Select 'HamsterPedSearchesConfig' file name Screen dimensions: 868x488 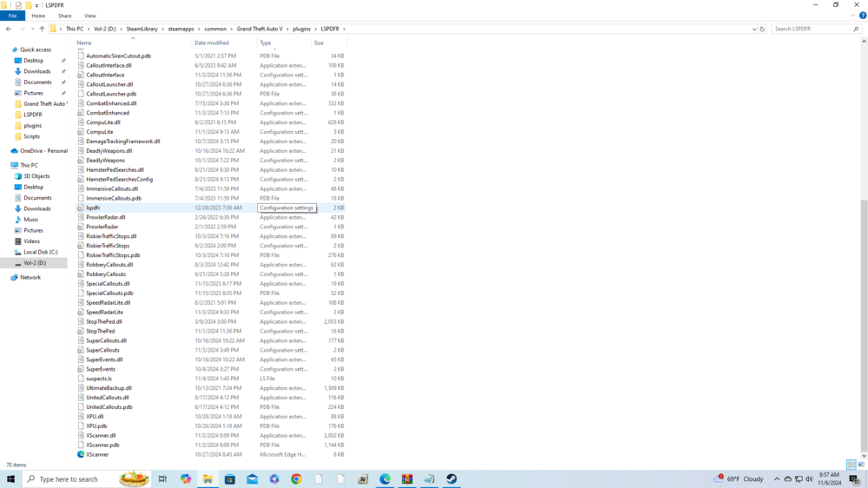pyautogui.click(x=120, y=180)
